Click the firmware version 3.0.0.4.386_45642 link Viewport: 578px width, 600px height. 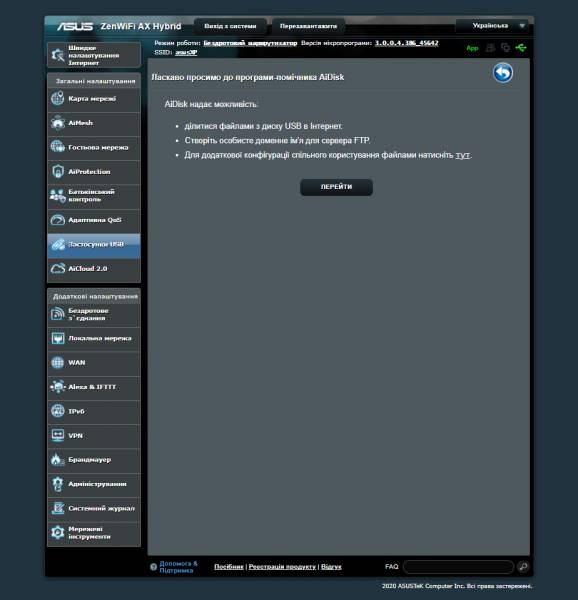(x=406, y=43)
